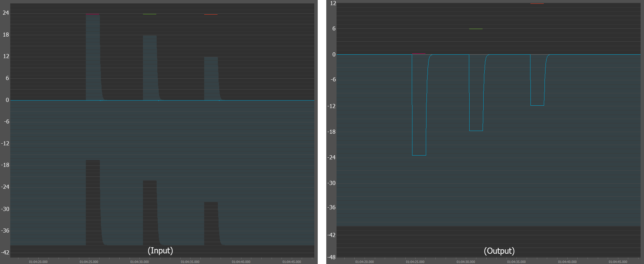
Task: Click the bottom of Output's middle dip at -18
Action: pos(476,131)
